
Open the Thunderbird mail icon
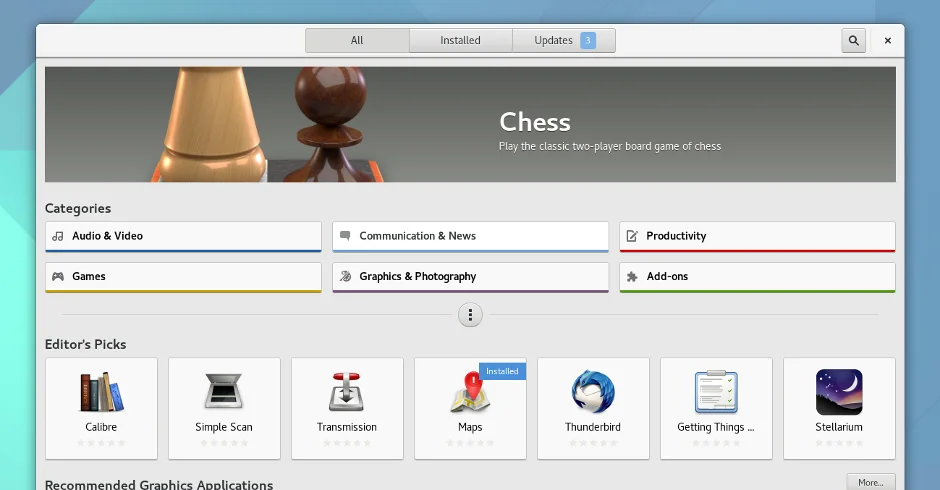tap(593, 392)
